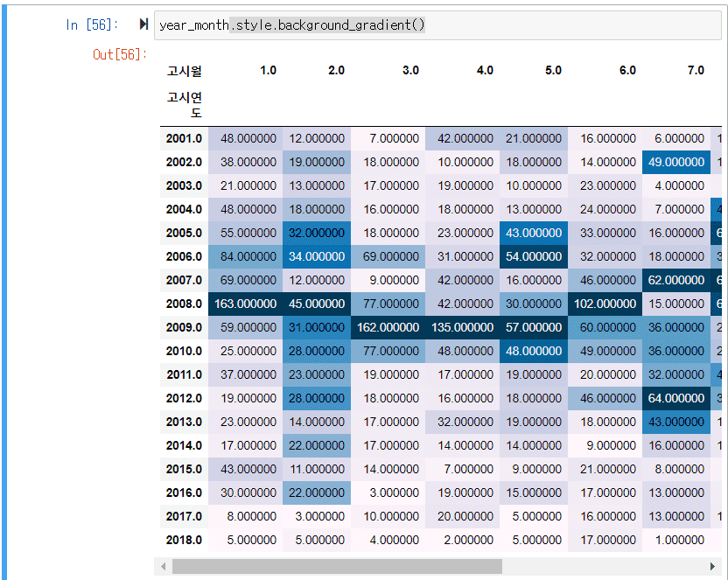Select the 162.000000 cell in row 2009.0
The width and height of the screenshot is (728, 580).
click(x=388, y=327)
